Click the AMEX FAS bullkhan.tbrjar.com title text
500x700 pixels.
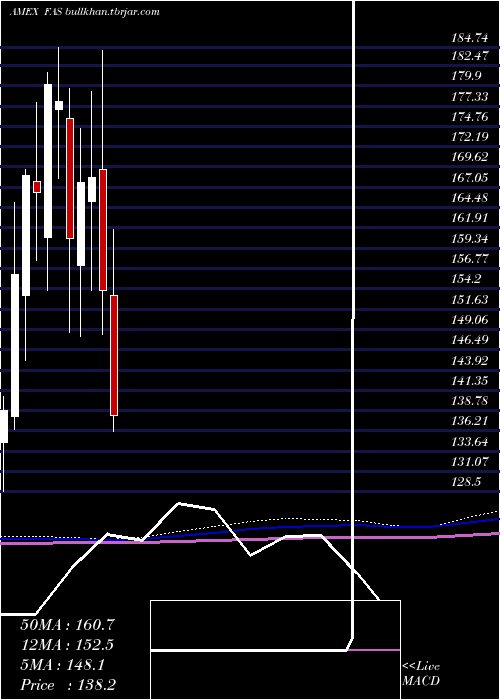[84, 12]
